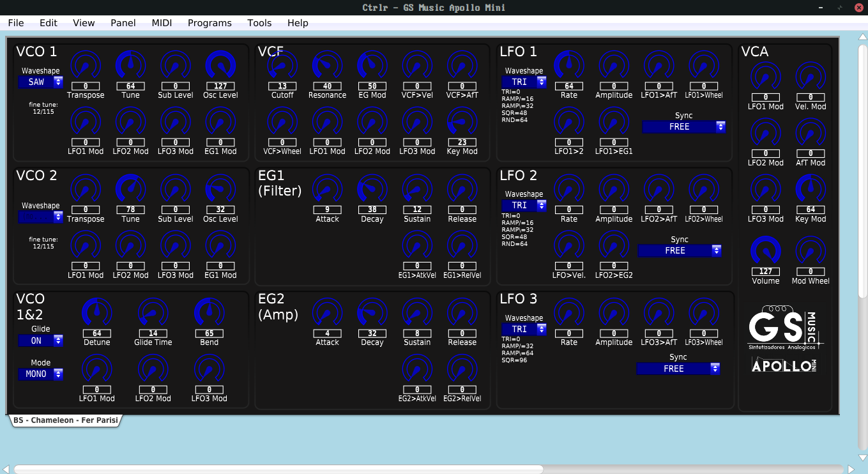
Task: Click the EG1 Filter Decay knob
Action: [372, 190]
